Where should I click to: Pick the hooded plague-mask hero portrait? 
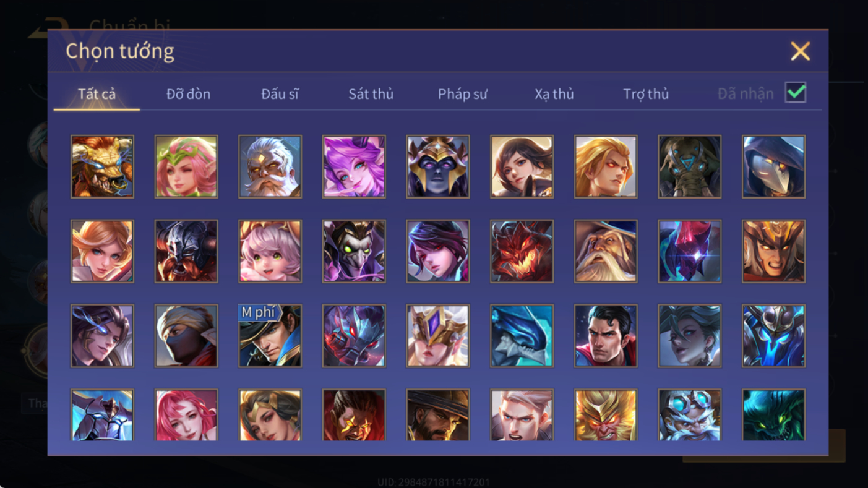click(x=773, y=167)
